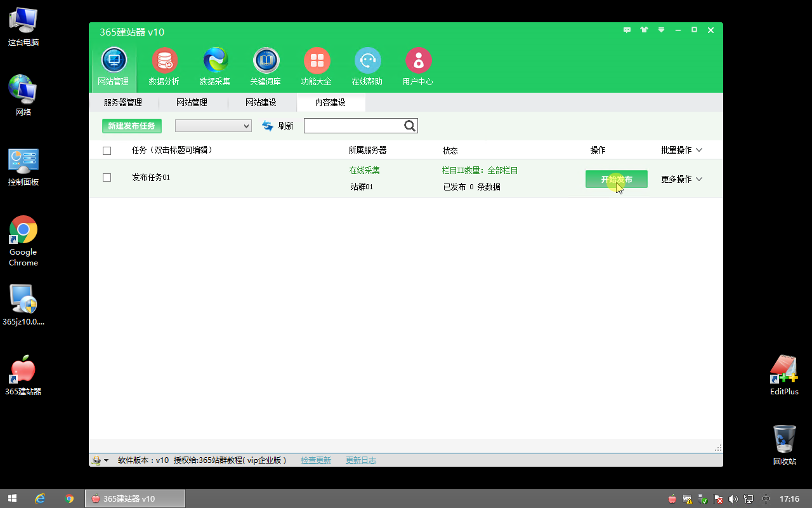Click the skin (shirt) icon in title bar
Screen dimensions: 812x508
tap(645, 30)
